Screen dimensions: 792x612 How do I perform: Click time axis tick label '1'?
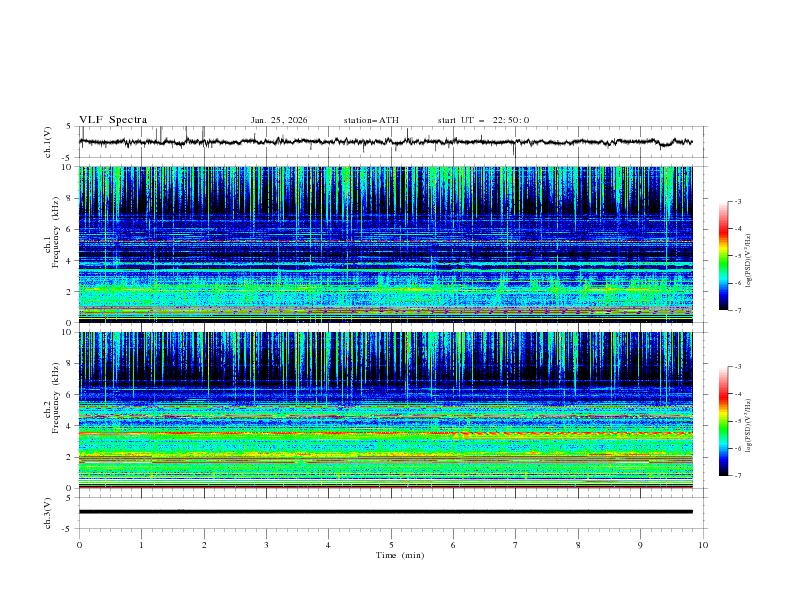141,545
